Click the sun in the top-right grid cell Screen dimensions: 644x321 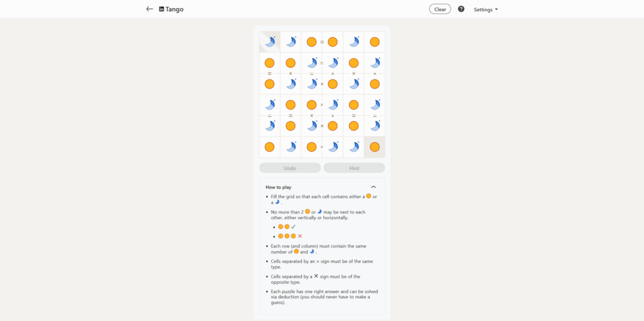pyautogui.click(x=375, y=42)
